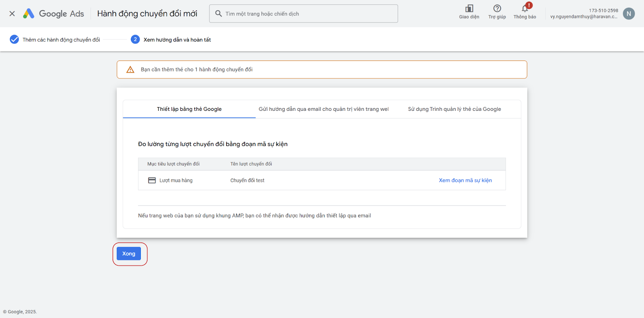Click the Tên lượt chuyển đổi column header
Image resolution: width=644 pixels, height=318 pixels.
[x=251, y=164]
